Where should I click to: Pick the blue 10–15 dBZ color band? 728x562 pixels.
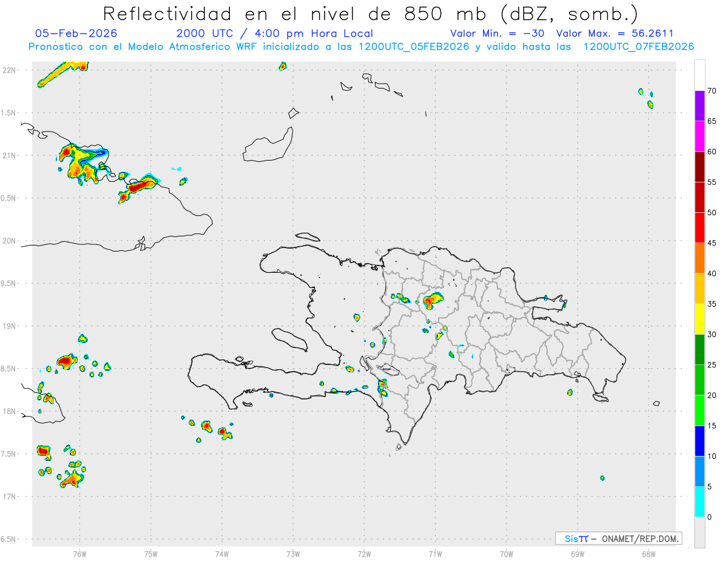[x=699, y=441]
